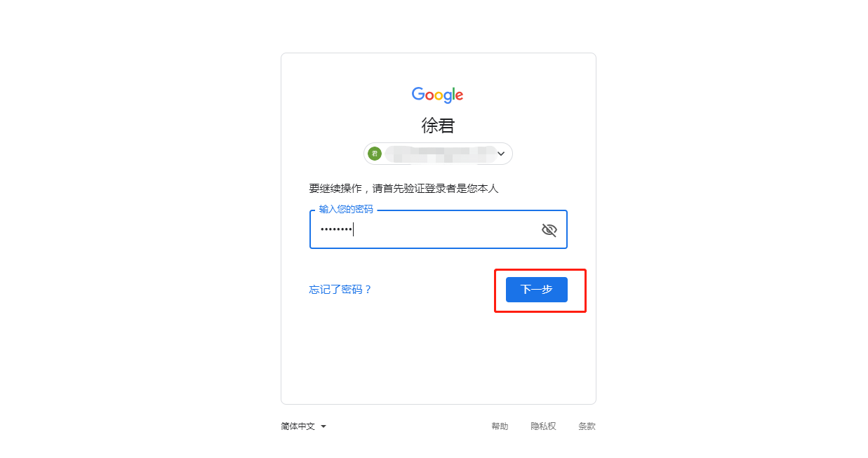Click the small arrow beside 简体中文

pyautogui.click(x=323, y=426)
